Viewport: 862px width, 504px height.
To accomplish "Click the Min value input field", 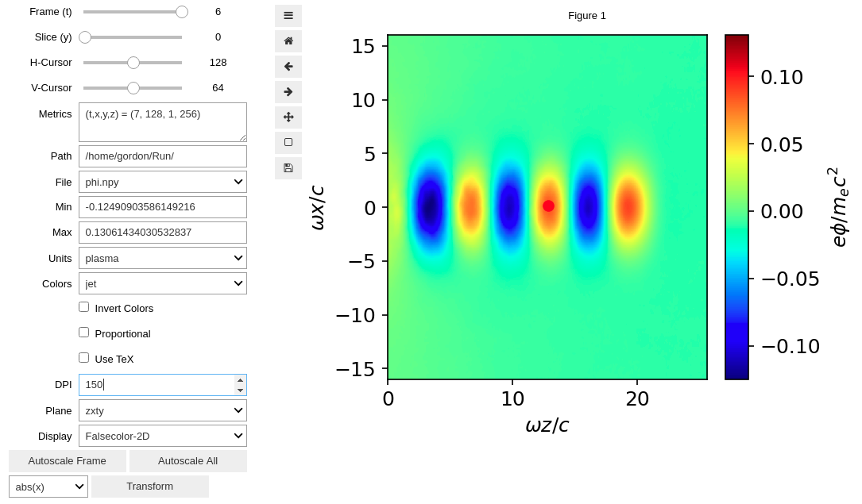I will 163,207.
